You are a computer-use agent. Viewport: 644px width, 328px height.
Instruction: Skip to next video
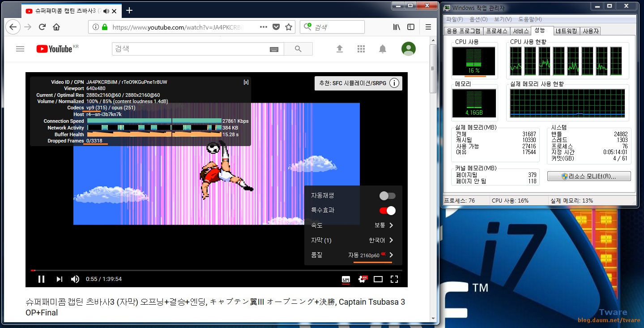(x=59, y=279)
